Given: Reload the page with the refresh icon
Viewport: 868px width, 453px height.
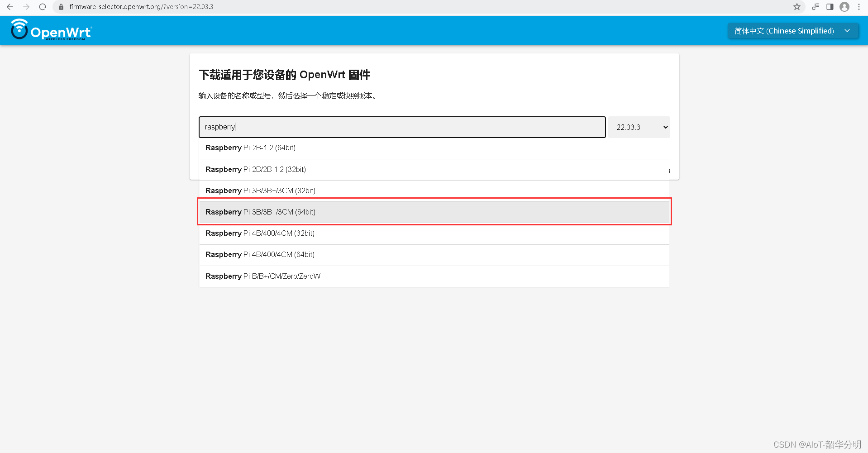Looking at the screenshot, I should [x=43, y=7].
